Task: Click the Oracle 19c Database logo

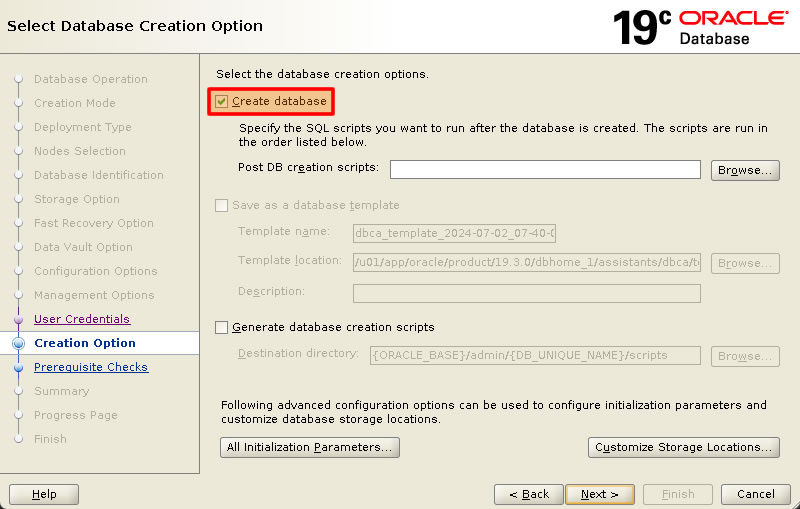Action: 701,27
